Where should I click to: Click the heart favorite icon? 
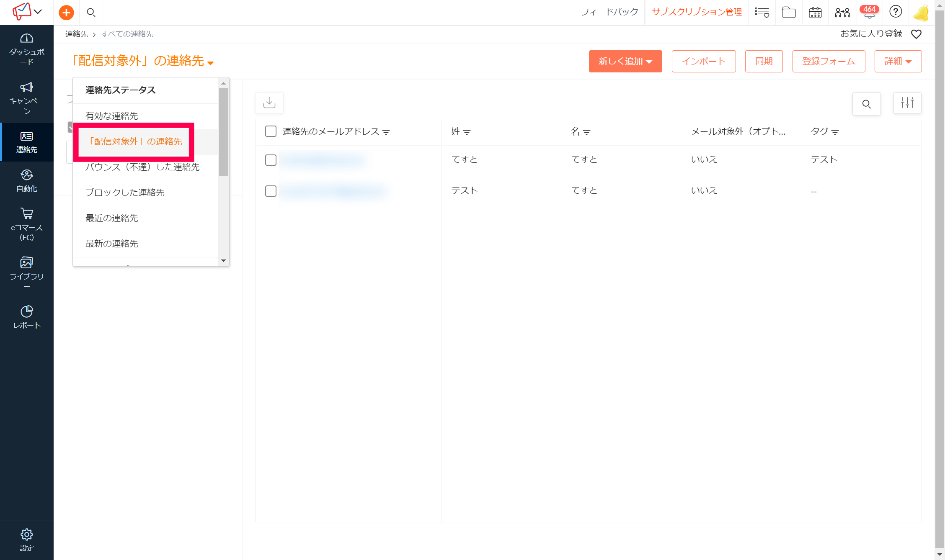tap(916, 34)
